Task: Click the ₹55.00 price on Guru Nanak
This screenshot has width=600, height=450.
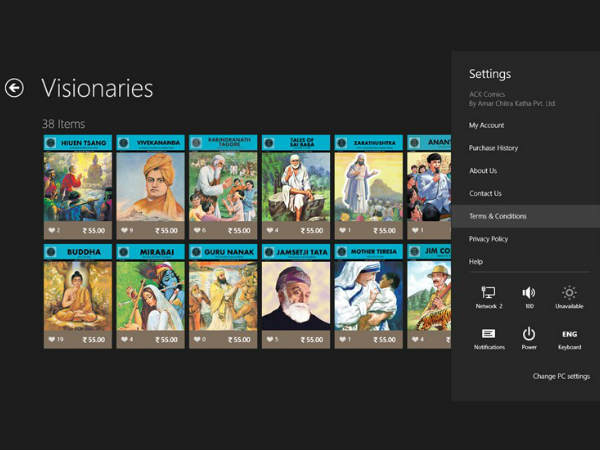Action: pyautogui.click(x=239, y=339)
